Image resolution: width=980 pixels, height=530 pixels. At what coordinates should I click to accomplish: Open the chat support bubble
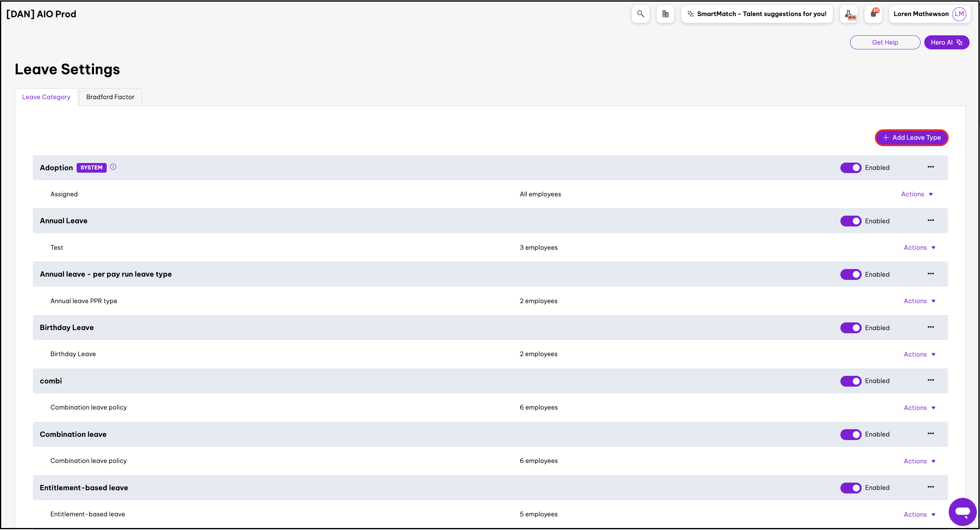tap(962, 512)
